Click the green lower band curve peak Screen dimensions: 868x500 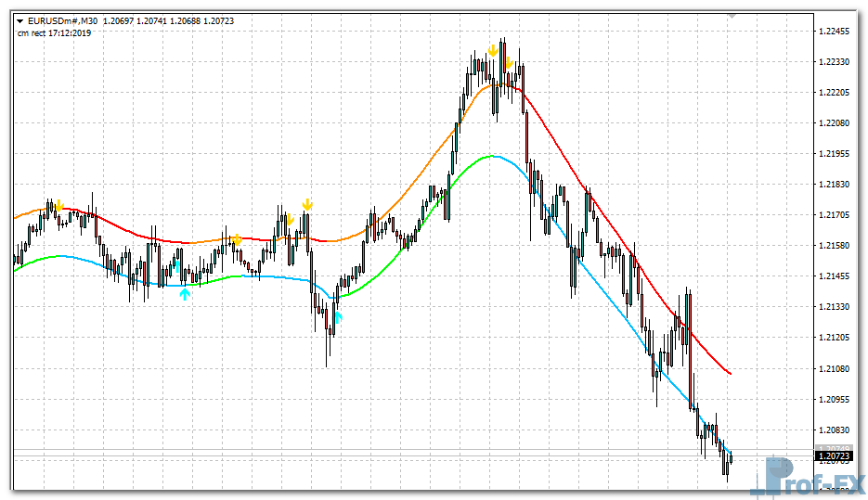[x=492, y=156]
